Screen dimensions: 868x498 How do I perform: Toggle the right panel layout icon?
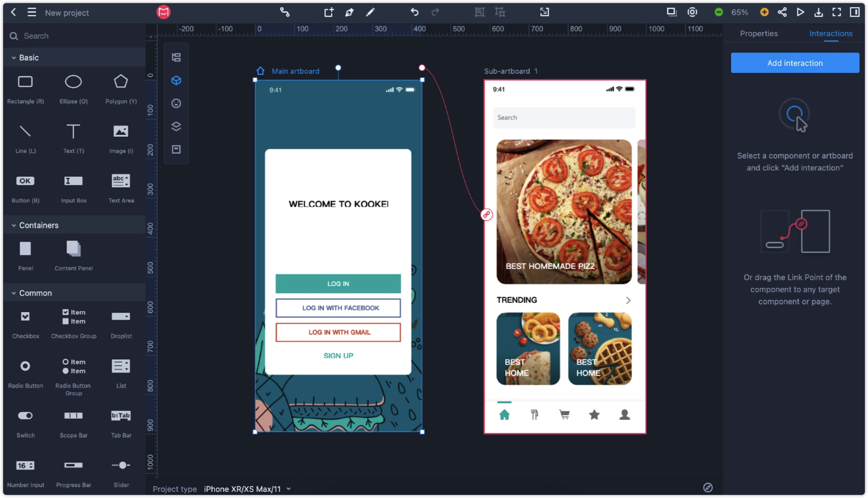855,12
